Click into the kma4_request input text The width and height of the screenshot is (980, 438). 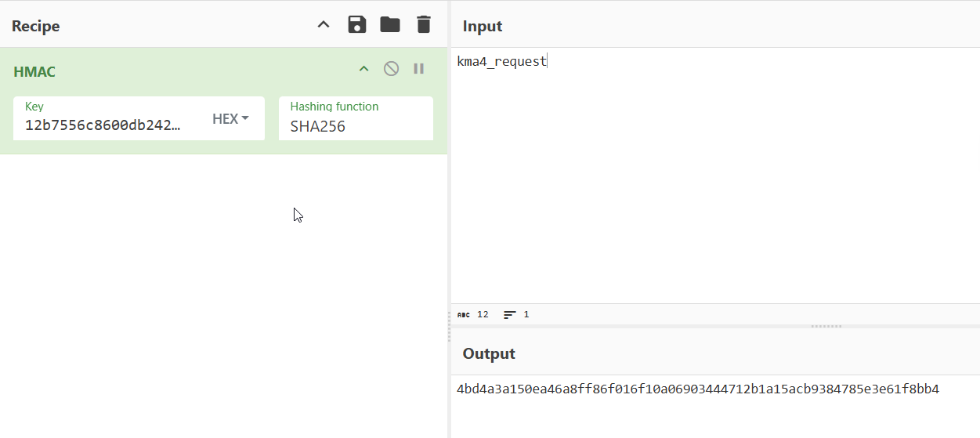[501, 61]
